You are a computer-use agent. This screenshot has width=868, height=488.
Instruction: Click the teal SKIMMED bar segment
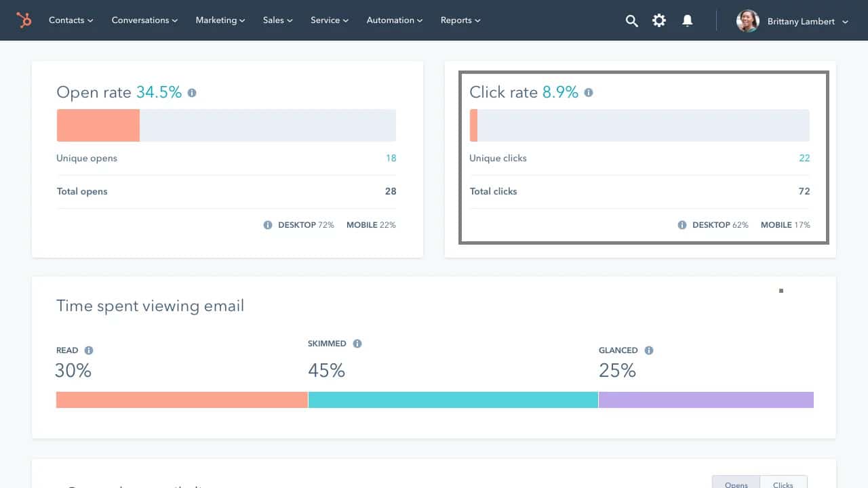pos(453,400)
